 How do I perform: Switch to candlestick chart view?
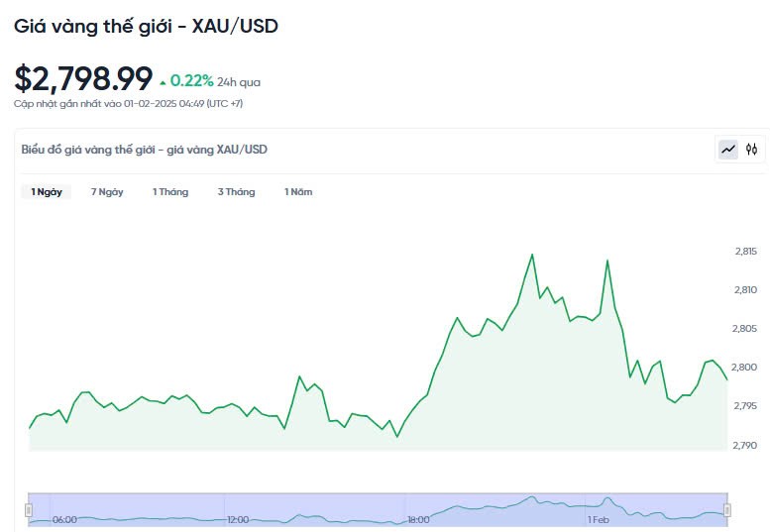752,150
